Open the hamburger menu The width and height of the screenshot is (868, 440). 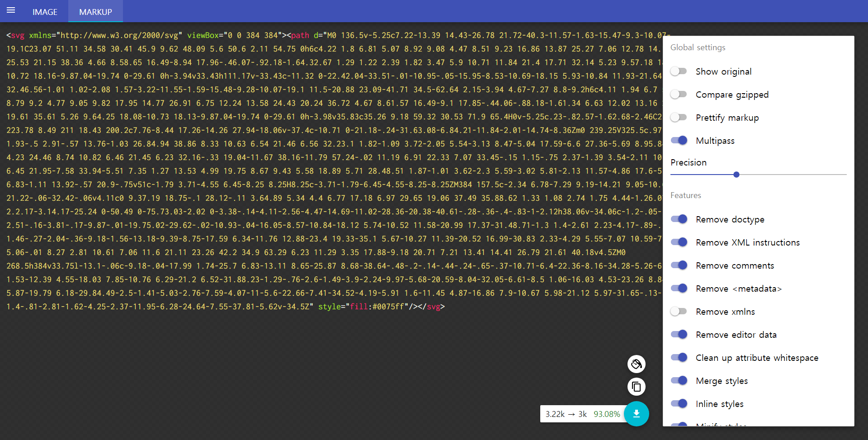pyautogui.click(x=11, y=10)
